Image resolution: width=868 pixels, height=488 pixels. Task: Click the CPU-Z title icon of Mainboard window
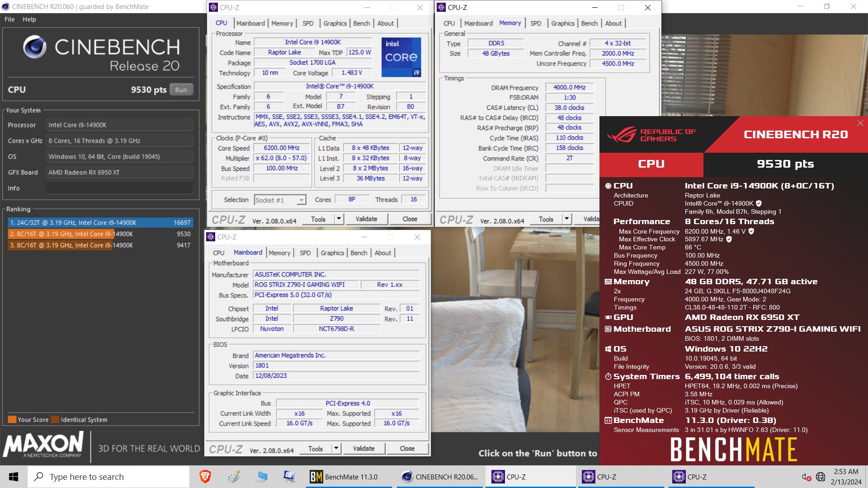click(x=211, y=237)
